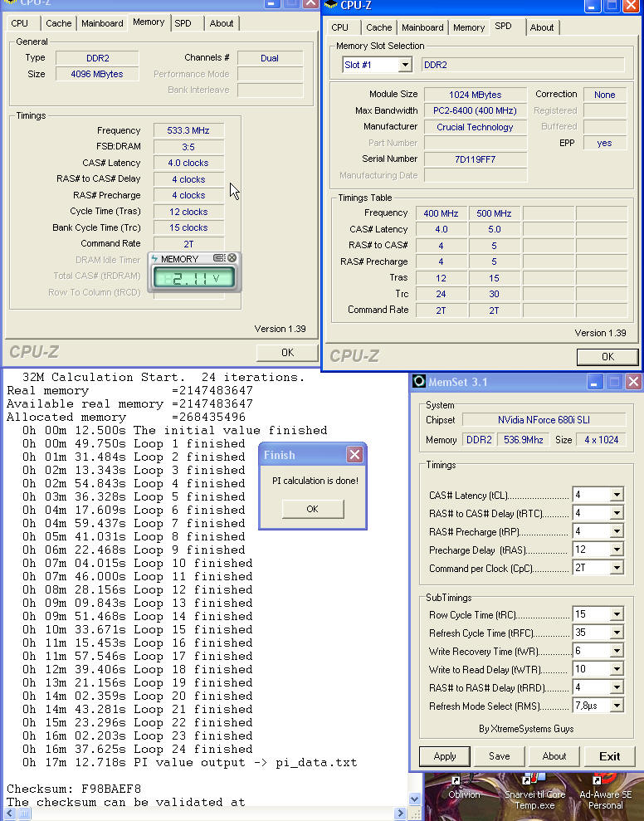Click OK in the left CPU-Z Memory window
The height and width of the screenshot is (821, 644).
pos(287,353)
